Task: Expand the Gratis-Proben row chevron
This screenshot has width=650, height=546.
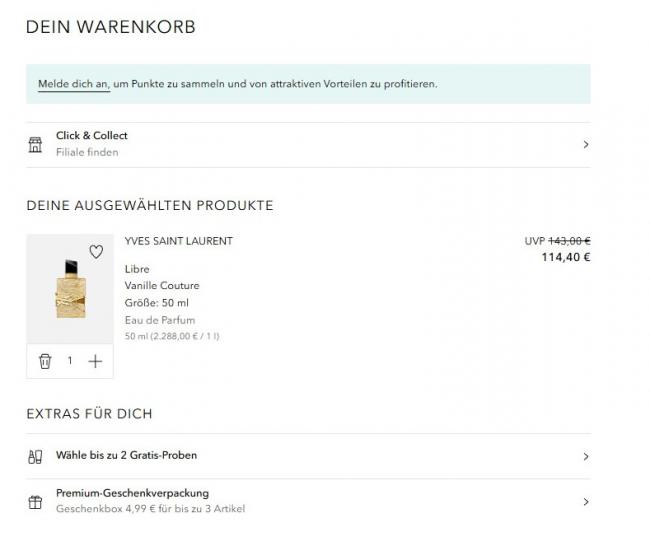Action: [x=585, y=456]
